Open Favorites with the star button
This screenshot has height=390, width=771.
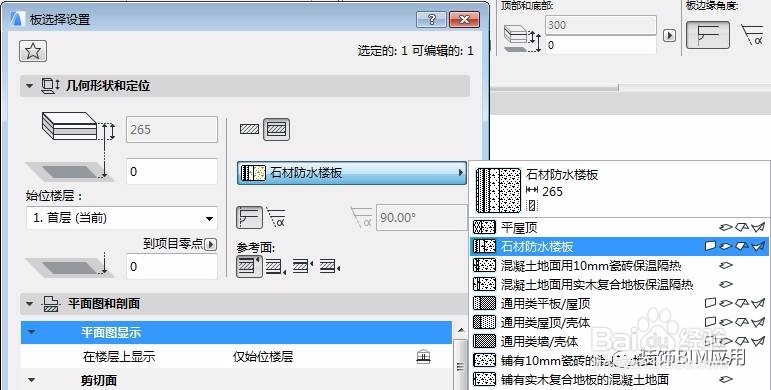tap(33, 51)
